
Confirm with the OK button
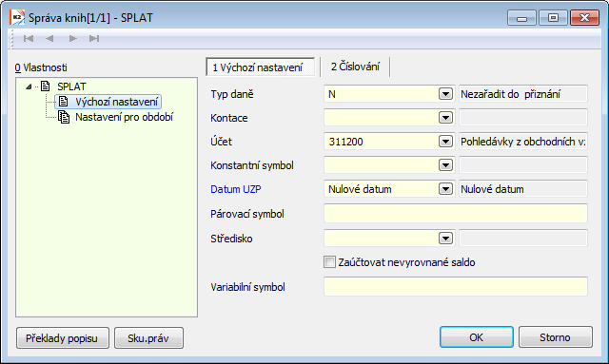[477, 337]
